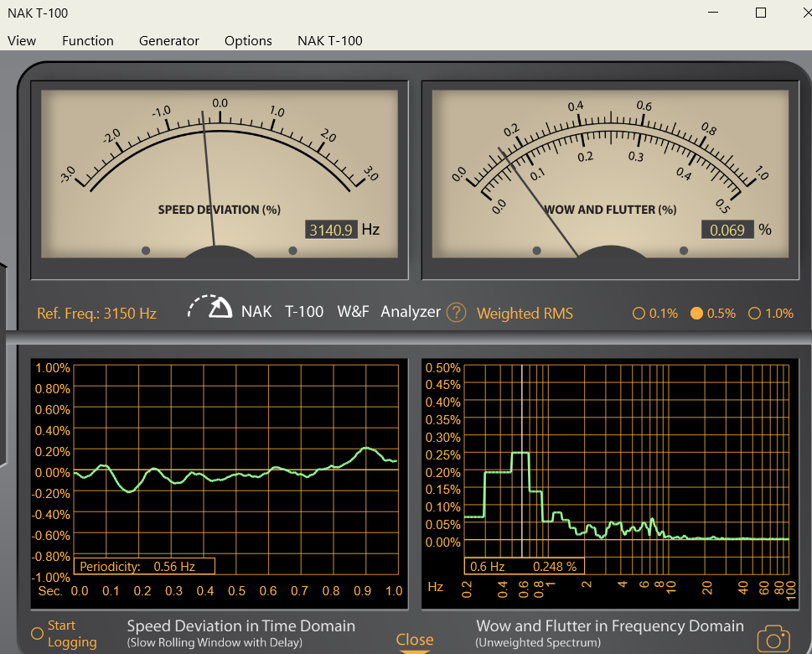Click the WOW AND FLUTTER (%) meter label
The height and width of the screenshot is (654, 812).
pos(610,210)
